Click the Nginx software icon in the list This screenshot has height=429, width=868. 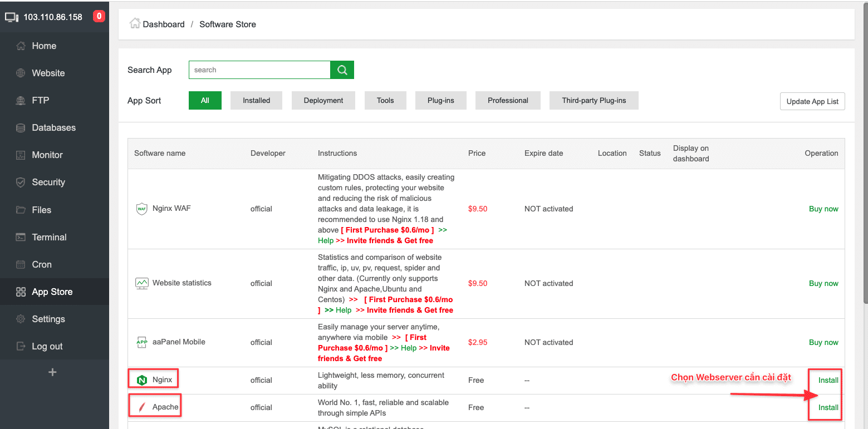tap(141, 379)
